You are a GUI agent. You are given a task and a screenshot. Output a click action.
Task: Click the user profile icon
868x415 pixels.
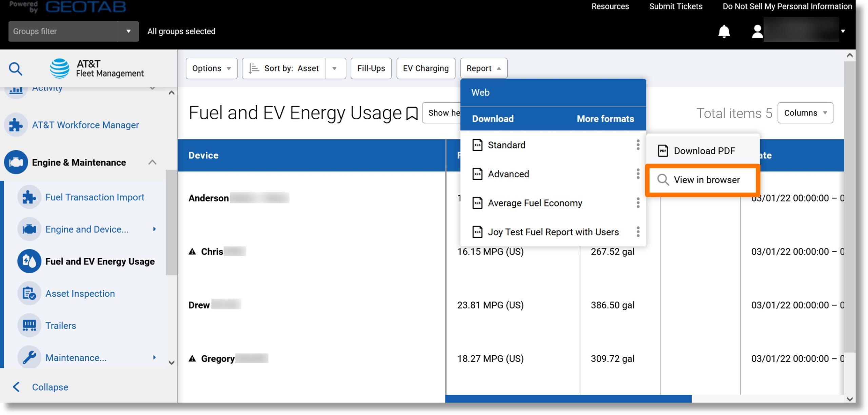click(757, 32)
